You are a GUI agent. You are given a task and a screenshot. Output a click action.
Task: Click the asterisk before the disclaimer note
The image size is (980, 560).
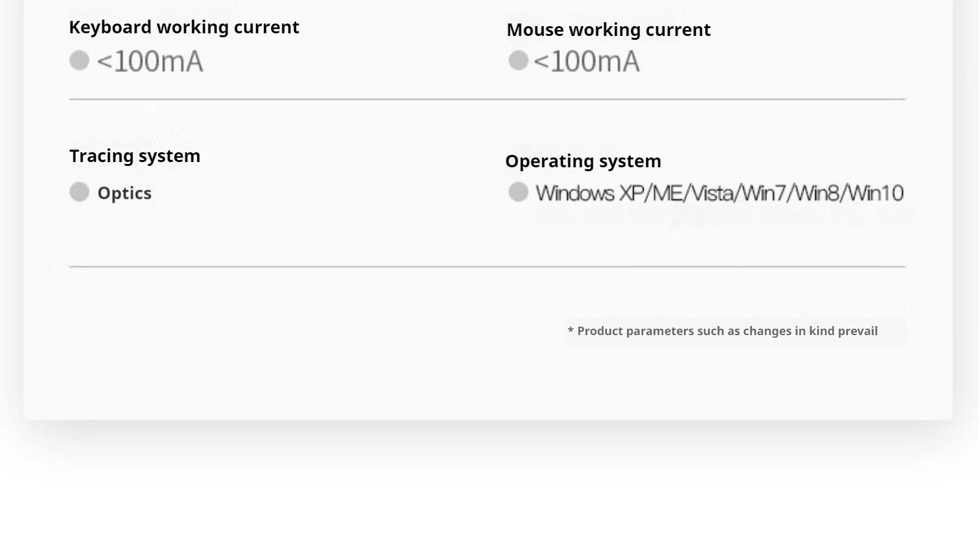click(570, 331)
